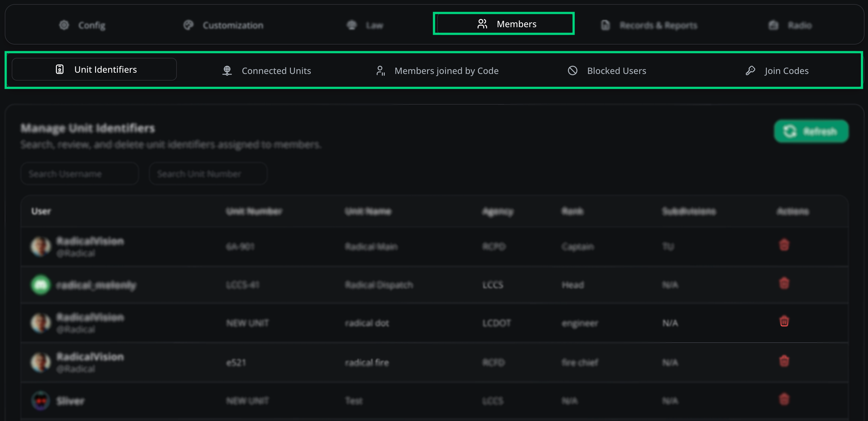Image resolution: width=868 pixels, height=421 pixels.
Task: Click the green avatar in LCCS-41 row
Action: [41, 285]
